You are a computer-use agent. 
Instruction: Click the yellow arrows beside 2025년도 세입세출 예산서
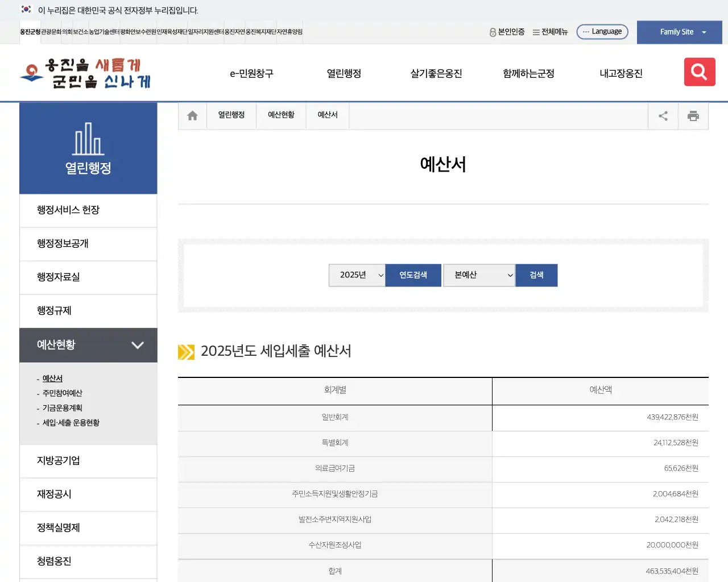pos(186,352)
